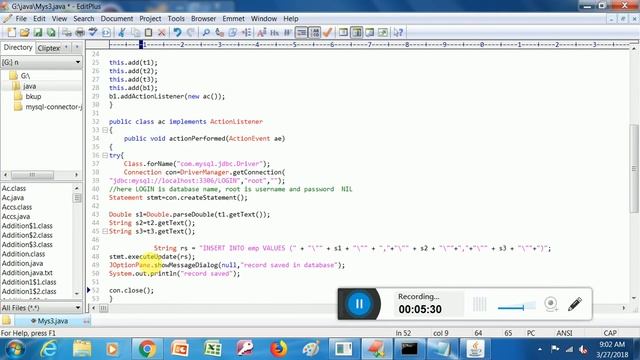Collapse the try block fold at line 36

(105, 156)
